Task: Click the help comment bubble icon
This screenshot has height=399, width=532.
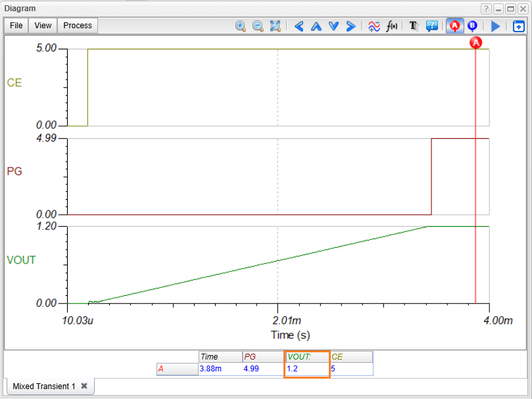Action: [431, 26]
